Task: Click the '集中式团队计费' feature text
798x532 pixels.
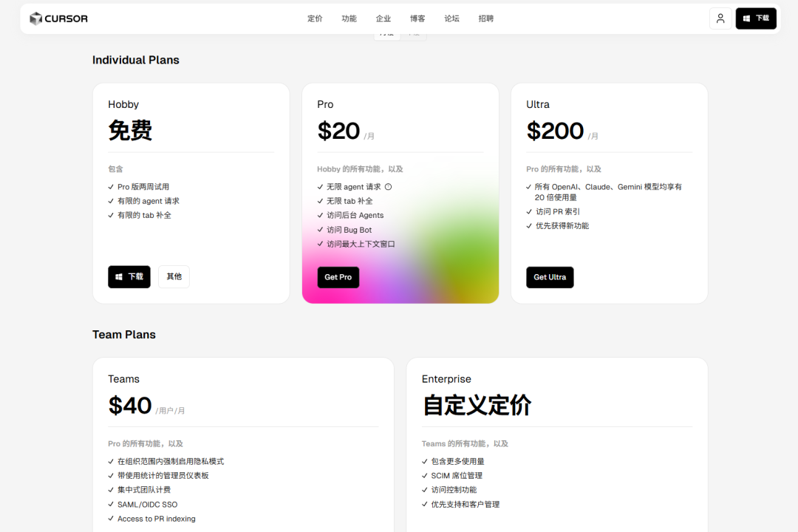Action: click(x=144, y=490)
